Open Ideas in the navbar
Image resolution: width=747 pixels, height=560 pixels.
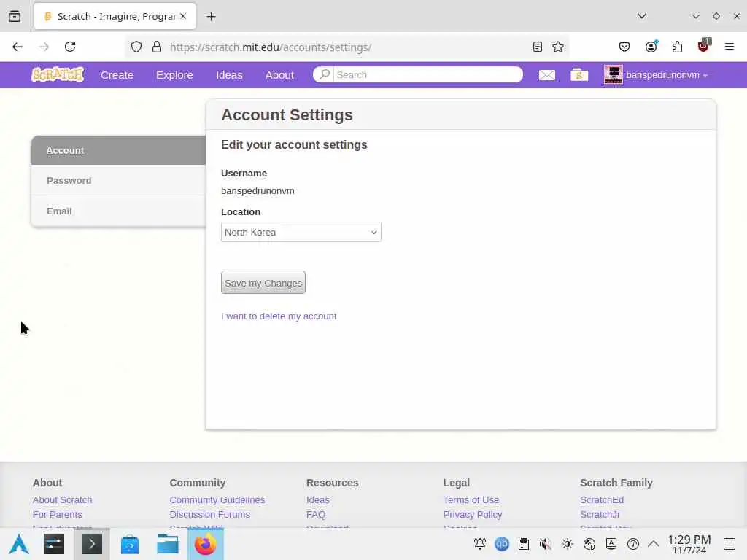pyautogui.click(x=229, y=75)
